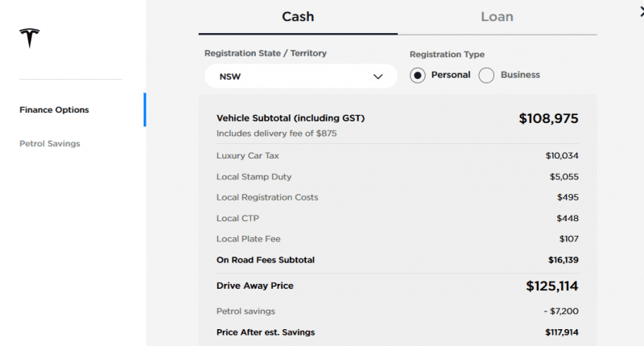Select Personal registration type
Image resolution: width=644 pixels, height=346 pixels.
pyautogui.click(x=417, y=76)
